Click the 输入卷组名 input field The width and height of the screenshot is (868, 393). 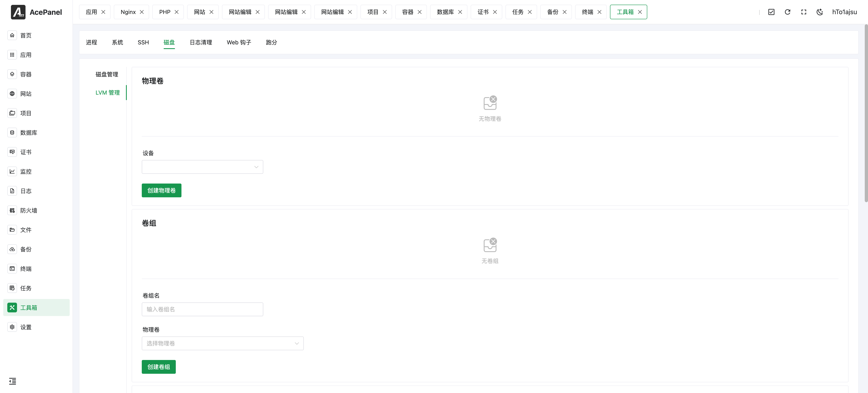[x=202, y=309]
